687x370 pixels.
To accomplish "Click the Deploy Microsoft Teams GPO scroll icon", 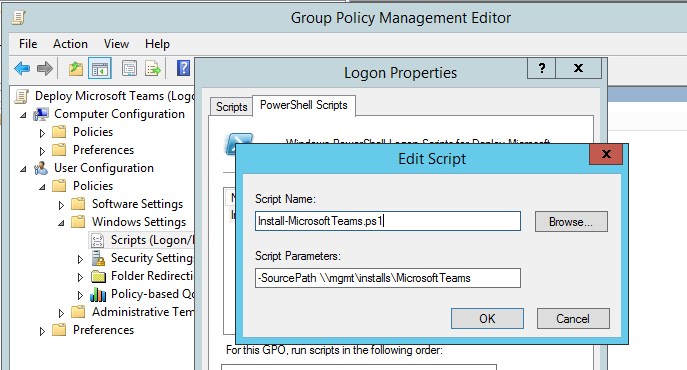I will pos(22,96).
